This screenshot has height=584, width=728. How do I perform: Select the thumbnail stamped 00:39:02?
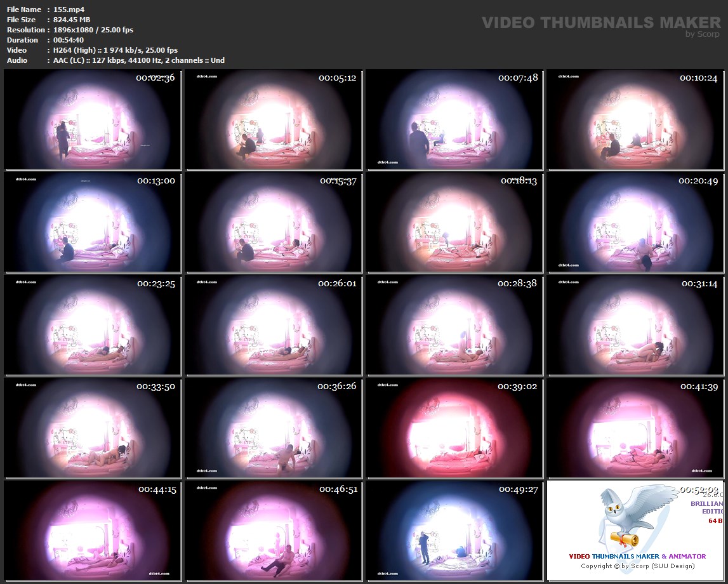click(454, 428)
